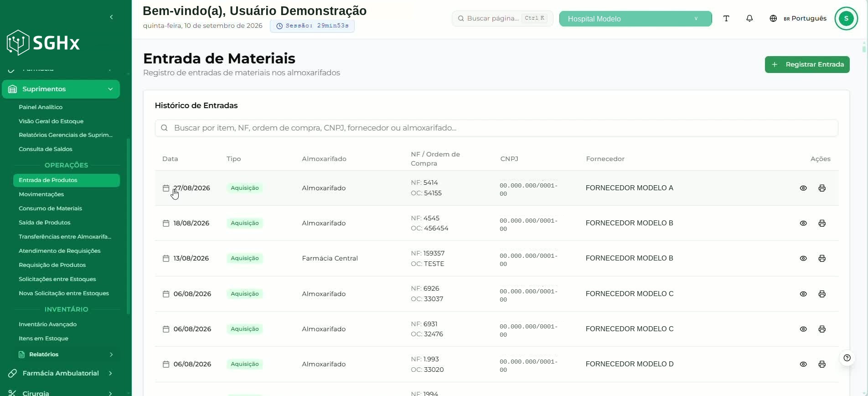Click the session timer badge
Viewport: 868px width, 396px height.
312,26
